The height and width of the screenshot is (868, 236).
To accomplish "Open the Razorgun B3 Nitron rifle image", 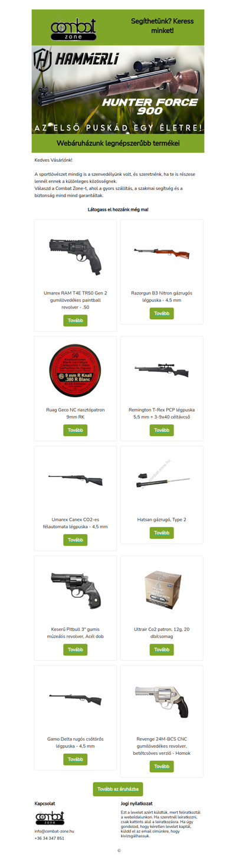I will (162, 254).
